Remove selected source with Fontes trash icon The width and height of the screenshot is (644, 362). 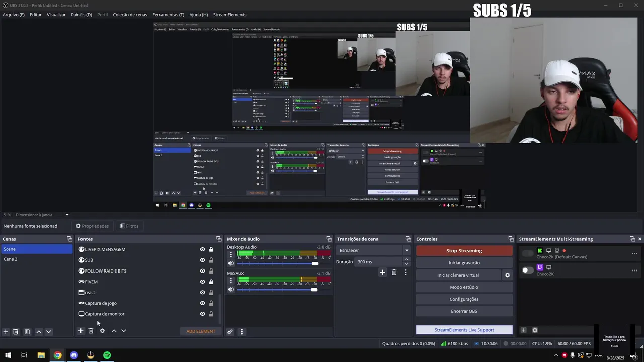[91, 331]
